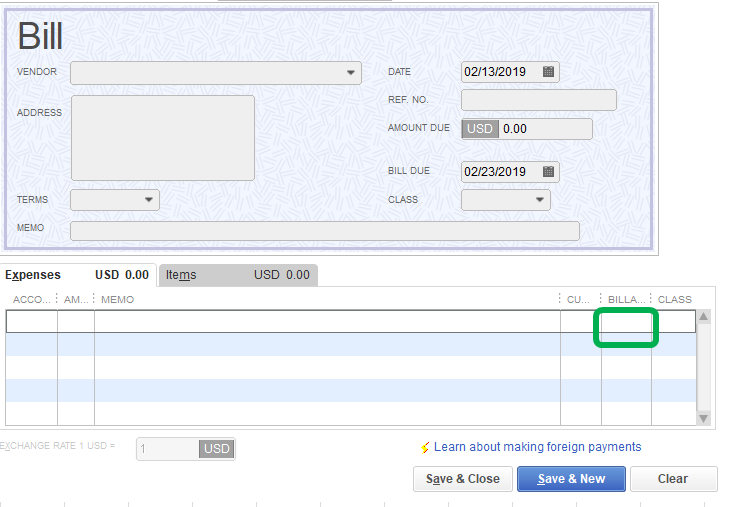Click the CLASS column header in expenses table
The height and width of the screenshot is (507, 735).
point(675,299)
